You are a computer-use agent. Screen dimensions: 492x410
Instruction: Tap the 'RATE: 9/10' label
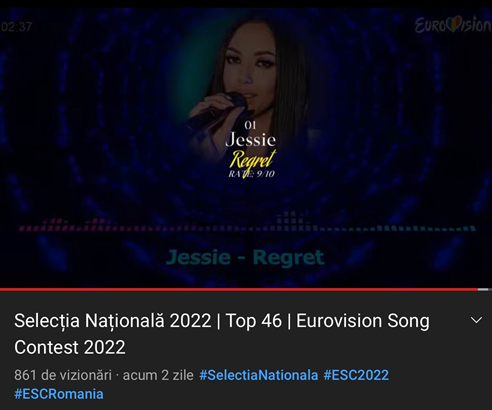point(251,174)
